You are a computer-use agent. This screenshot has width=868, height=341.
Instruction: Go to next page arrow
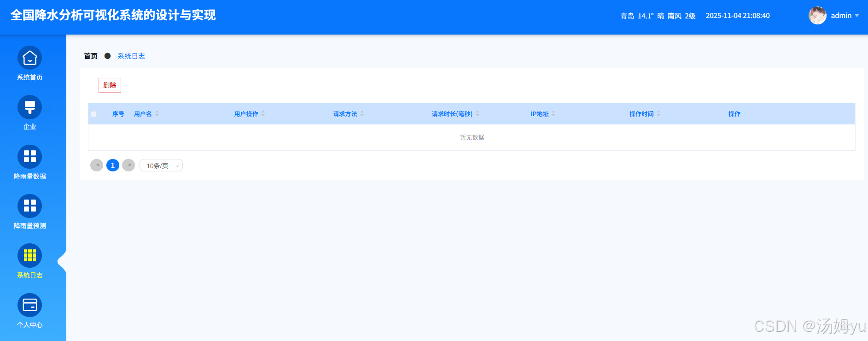point(128,165)
